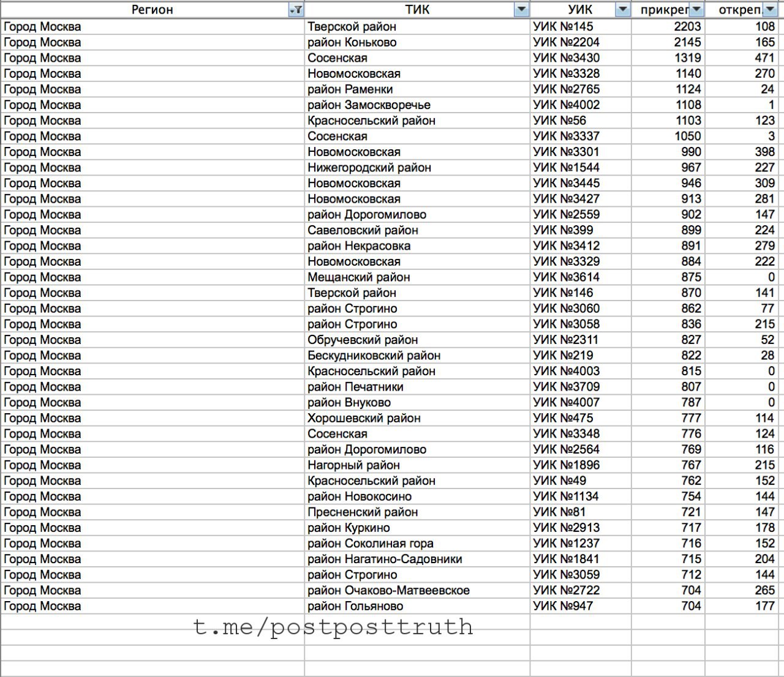
Task: Select the Регион header cell
Action: coord(153,9)
